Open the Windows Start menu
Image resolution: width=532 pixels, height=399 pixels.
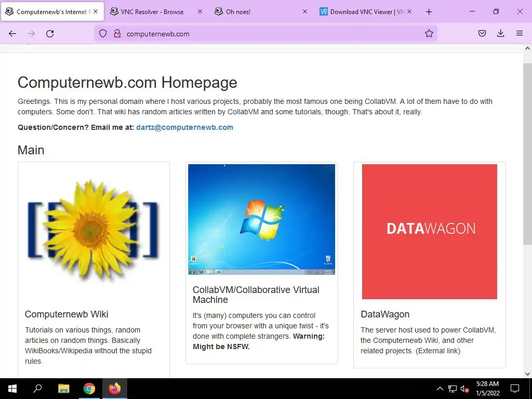coord(12,389)
